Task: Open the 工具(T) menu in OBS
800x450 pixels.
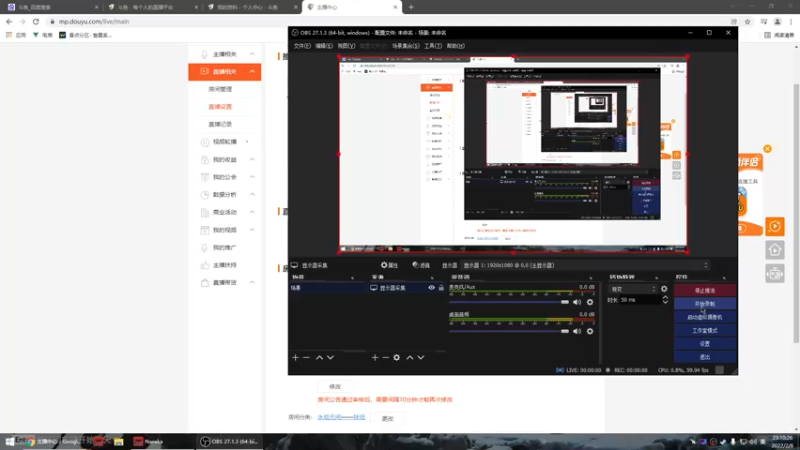Action: pos(433,46)
